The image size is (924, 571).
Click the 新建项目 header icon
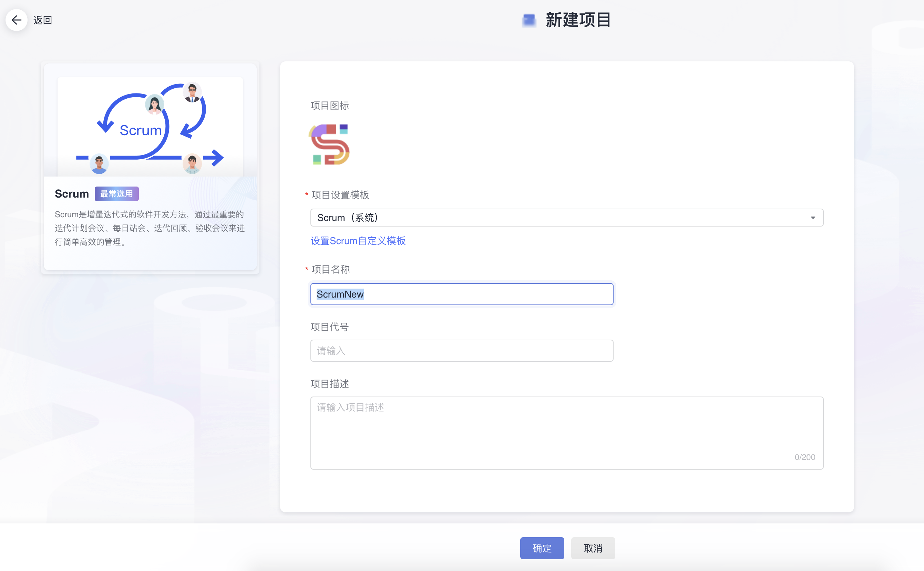(529, 20)
